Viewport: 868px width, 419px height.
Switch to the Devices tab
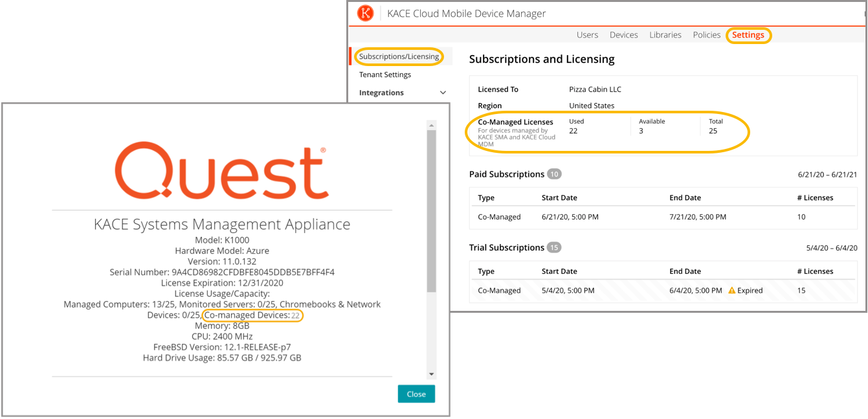tap(623, 35)
